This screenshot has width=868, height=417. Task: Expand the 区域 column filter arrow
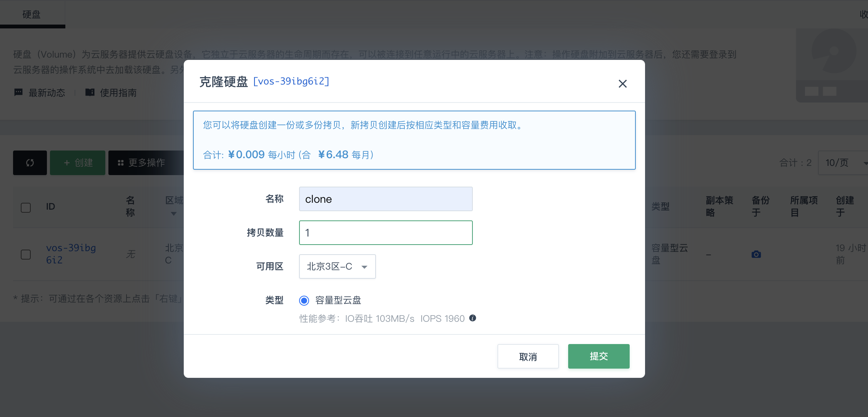click(174, 214)
